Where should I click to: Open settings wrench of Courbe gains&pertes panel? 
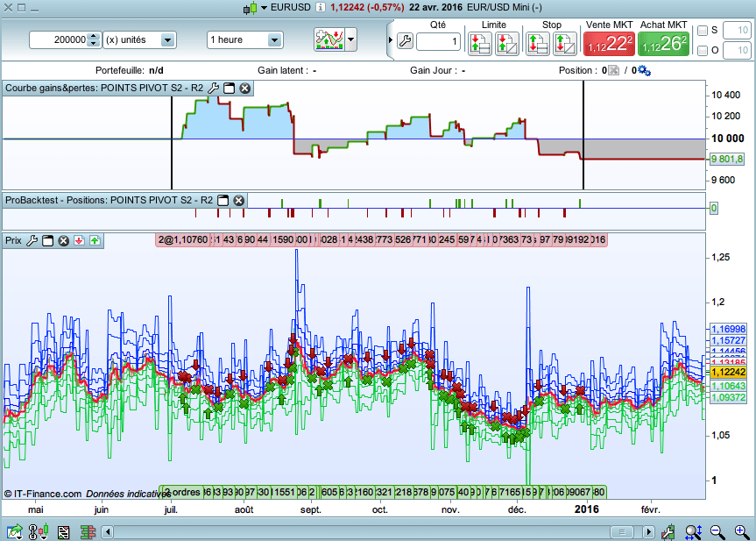click(x=213, y=88)
